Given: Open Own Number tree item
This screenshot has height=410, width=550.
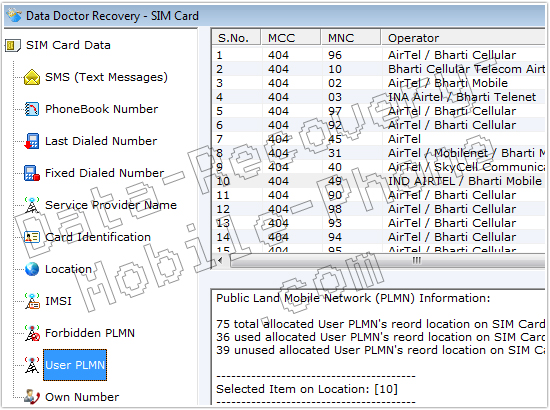Looking at the screenshot, I should (82, 397).
